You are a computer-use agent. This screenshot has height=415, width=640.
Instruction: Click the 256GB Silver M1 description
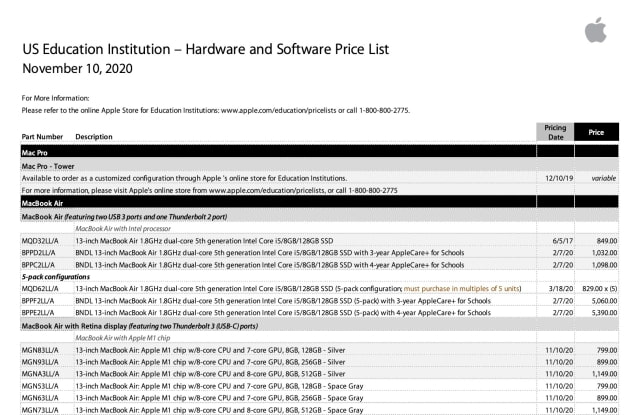pyautogui.click(x=210, y=362)
